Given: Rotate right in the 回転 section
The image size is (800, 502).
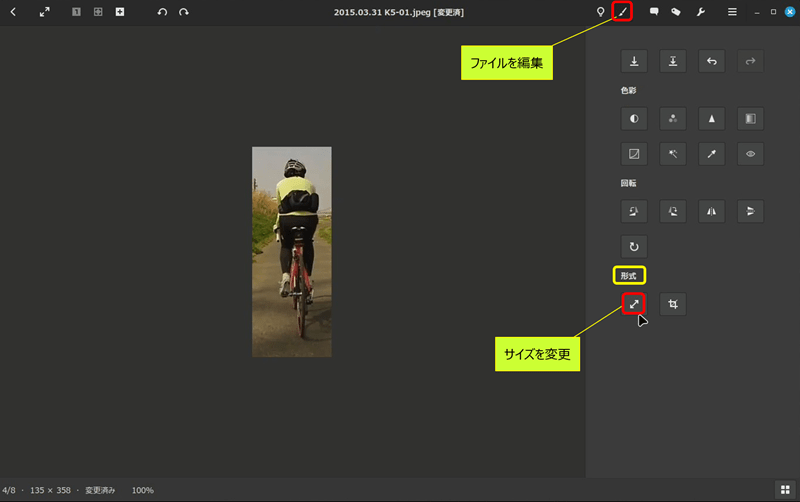Looking at the screenshot, I should point(673,211).
